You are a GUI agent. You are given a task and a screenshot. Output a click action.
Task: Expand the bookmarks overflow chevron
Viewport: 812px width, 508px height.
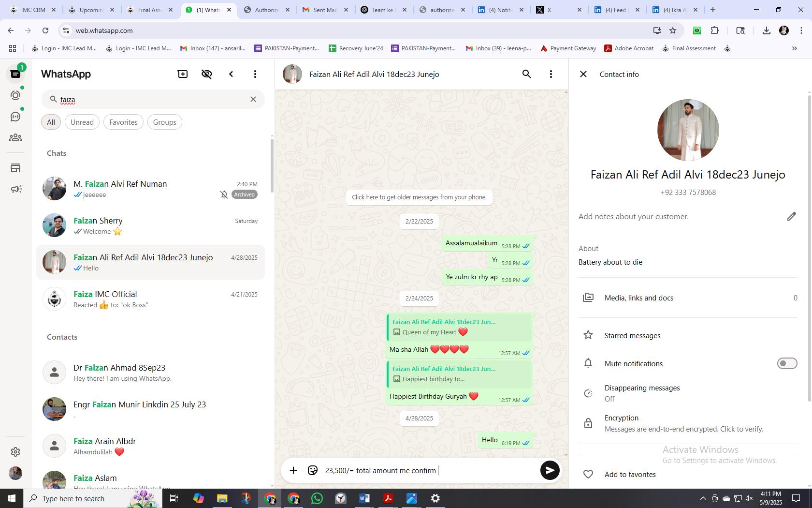click(794, 48)
